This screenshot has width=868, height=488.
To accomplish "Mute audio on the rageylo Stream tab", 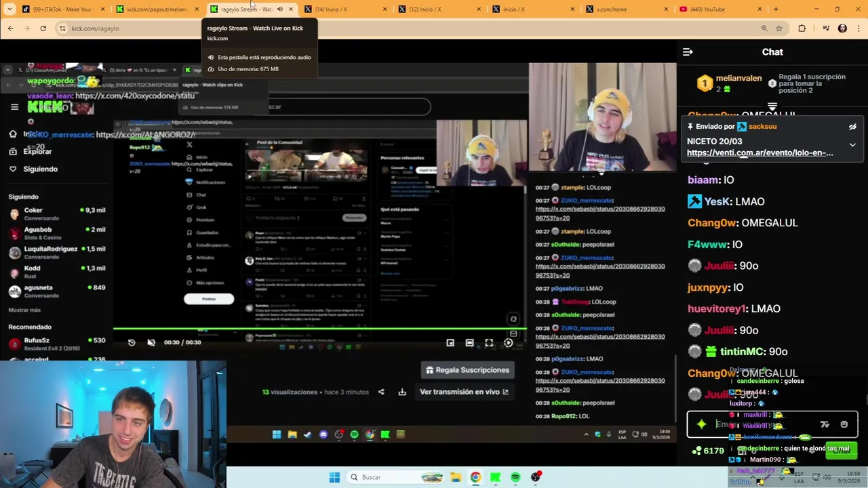I will (279, 9).
